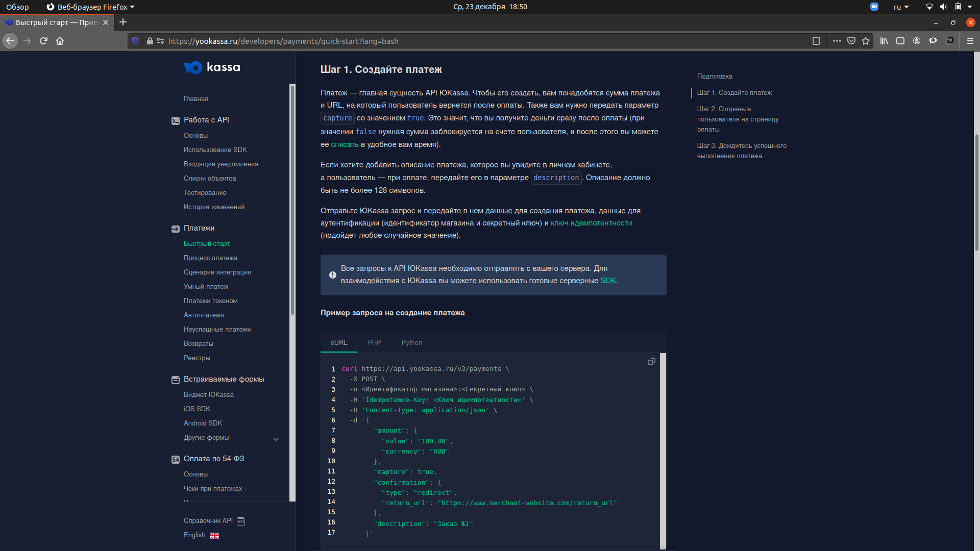This screenshot has width=980, height=551.
Task: Toggle reader view in address bar
Action: coord(816,41)
